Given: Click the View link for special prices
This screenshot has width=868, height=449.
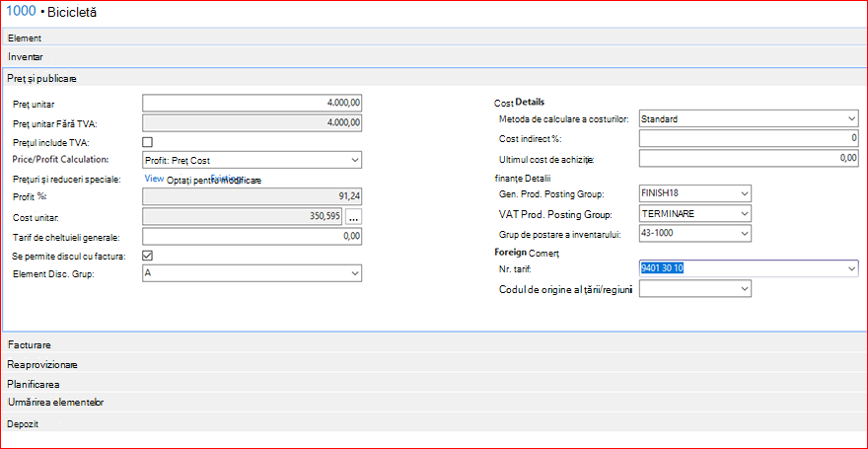Looking at the screenshot, I should (x=154, y=179).
